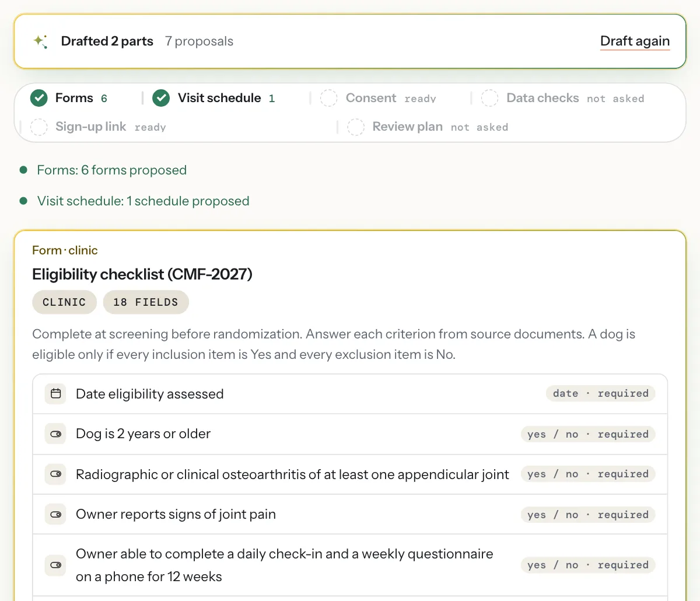This screenshot has width=700, height=601.
Task: Click the 18 FIELDS tag pill
Action: pyautogui.click(x=146, y=302)
